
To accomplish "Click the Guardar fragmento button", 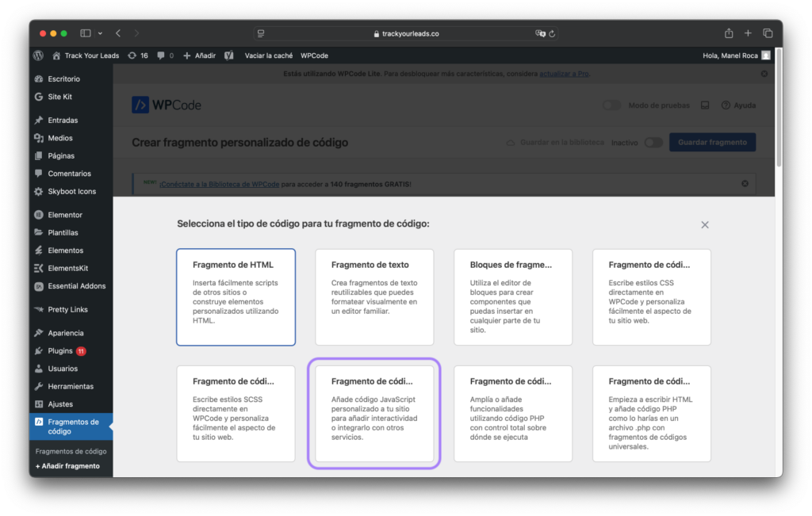I will (x=712, y=143).
